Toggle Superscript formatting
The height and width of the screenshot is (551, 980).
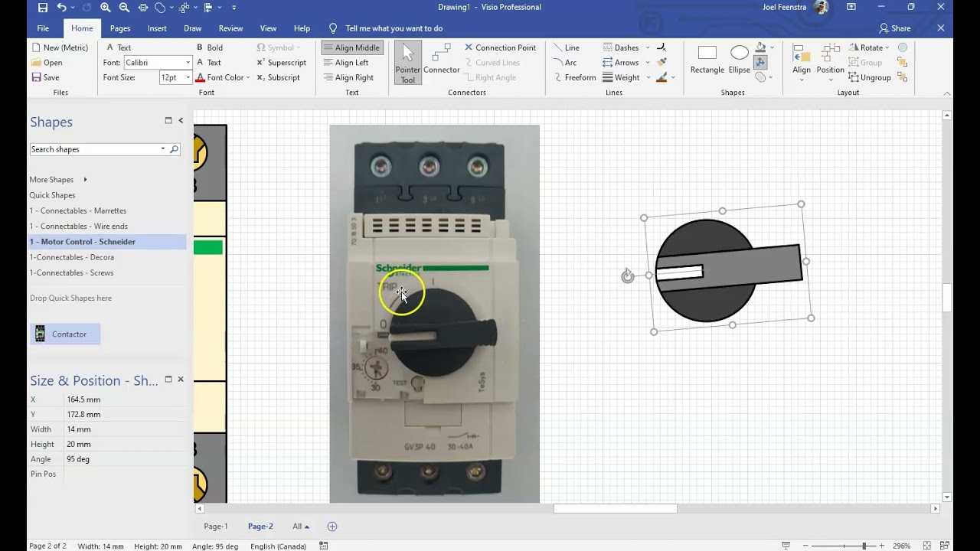281,63
